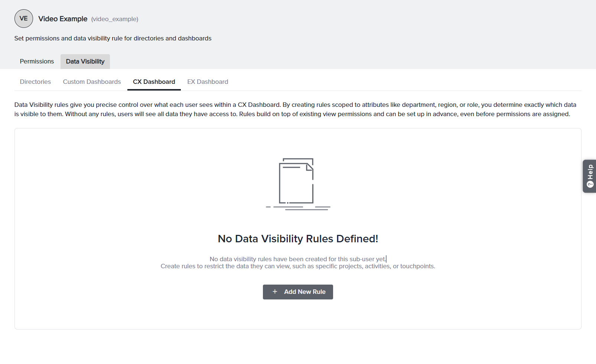Click the Add New Rule button
This screenshot has height=364, width=596.
(298, 292)
